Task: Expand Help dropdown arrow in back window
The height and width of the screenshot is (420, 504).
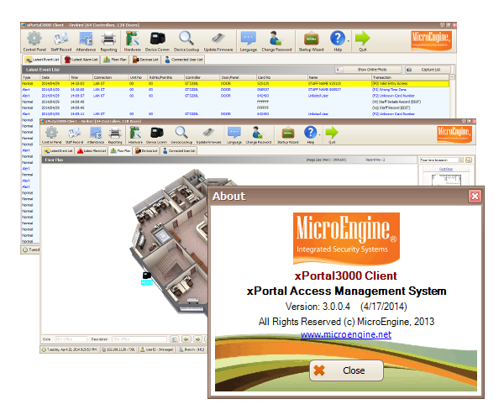Action: pos(349,41)
